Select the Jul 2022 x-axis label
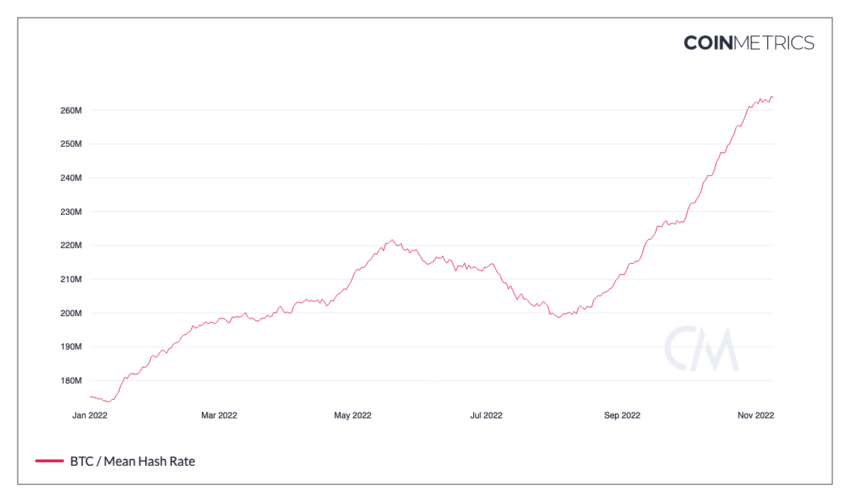 (486, 414)
